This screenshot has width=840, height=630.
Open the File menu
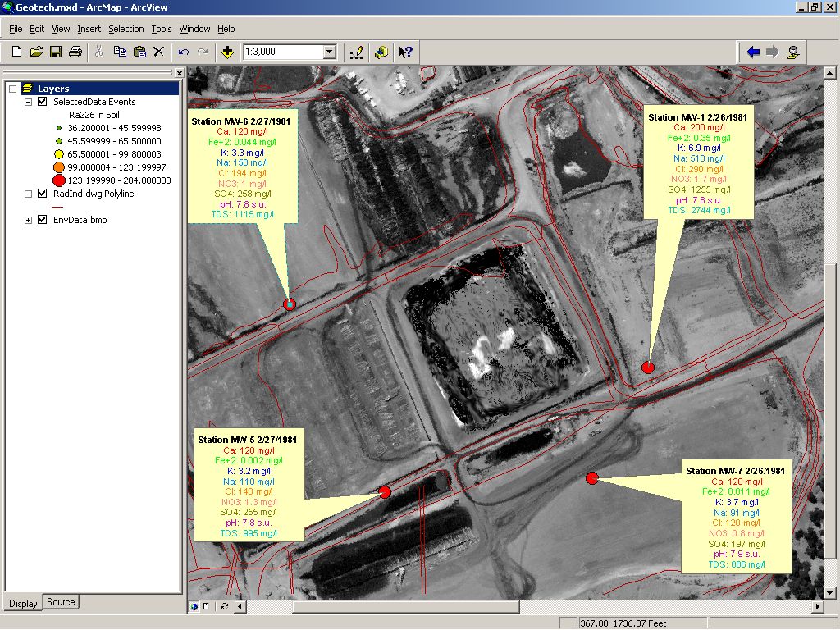[x=16, y=29]
